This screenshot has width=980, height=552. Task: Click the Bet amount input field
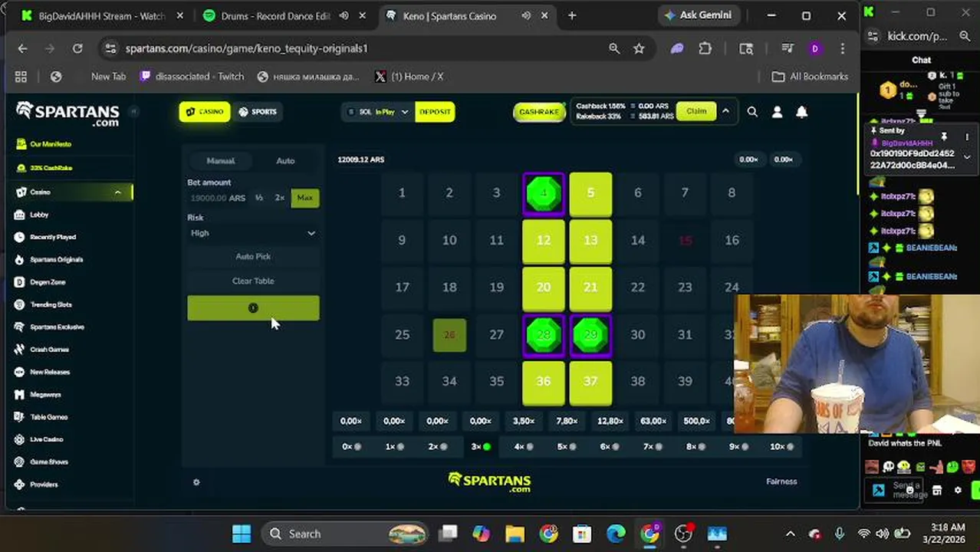tap(219, 198)
